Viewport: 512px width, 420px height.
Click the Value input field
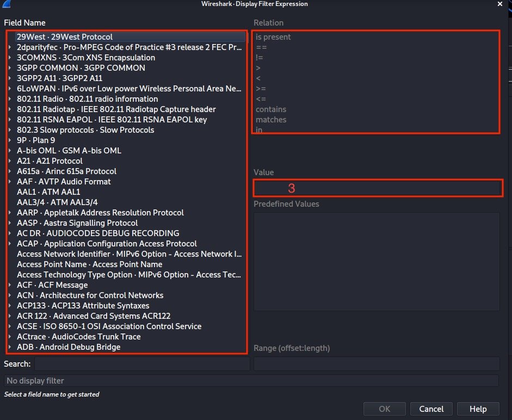[x=378, y=188]
